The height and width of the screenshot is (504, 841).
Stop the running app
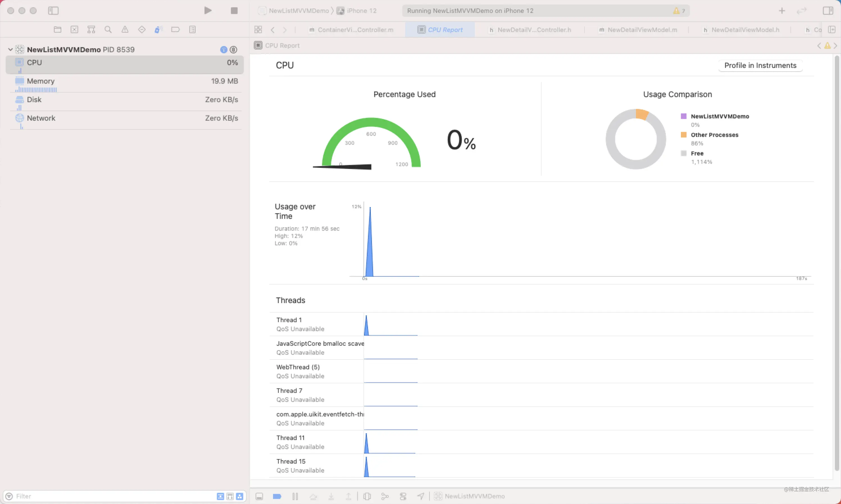(x=234, y=11)
